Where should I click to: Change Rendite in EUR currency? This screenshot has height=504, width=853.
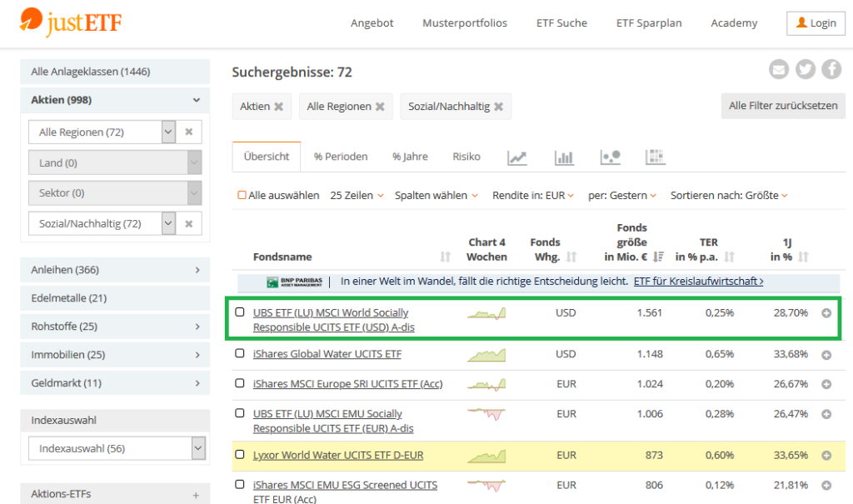[x=533, y=196]
